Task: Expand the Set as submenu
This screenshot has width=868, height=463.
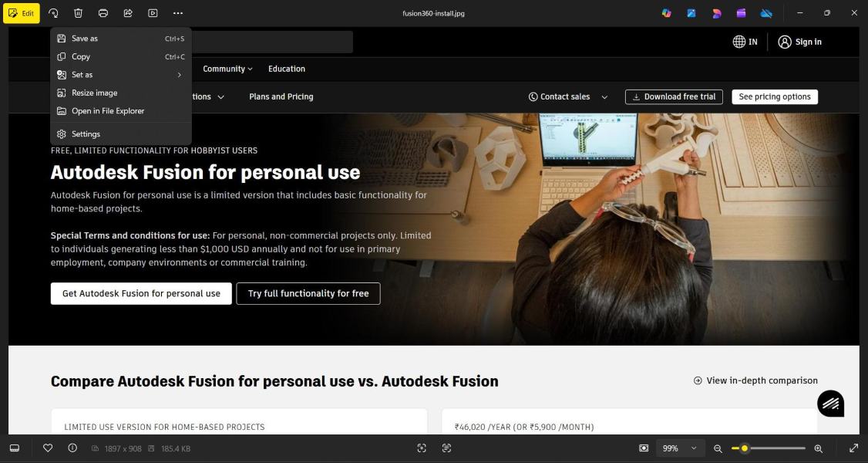Action: [121, 75]
